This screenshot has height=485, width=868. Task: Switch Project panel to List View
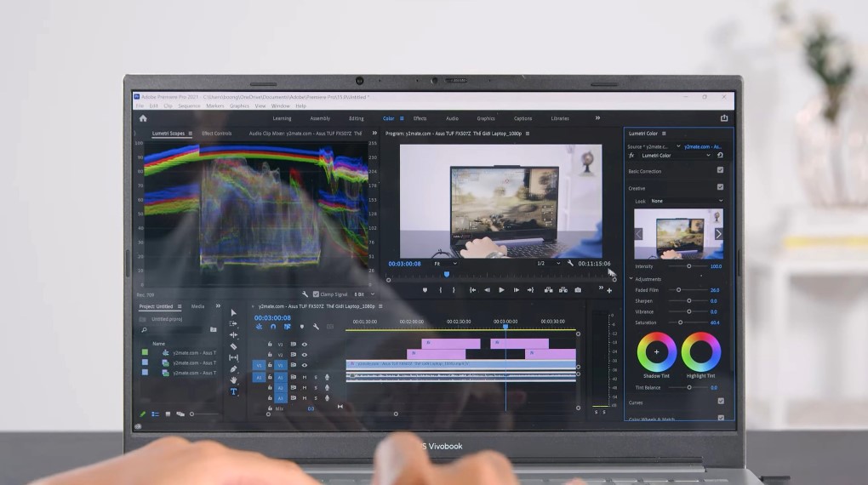(155, 414)
